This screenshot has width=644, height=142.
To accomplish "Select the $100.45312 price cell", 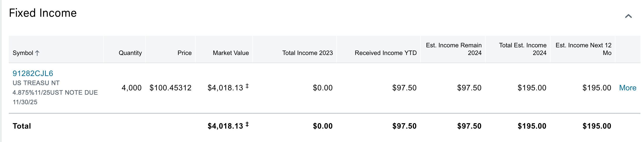I will pos(170,88).
